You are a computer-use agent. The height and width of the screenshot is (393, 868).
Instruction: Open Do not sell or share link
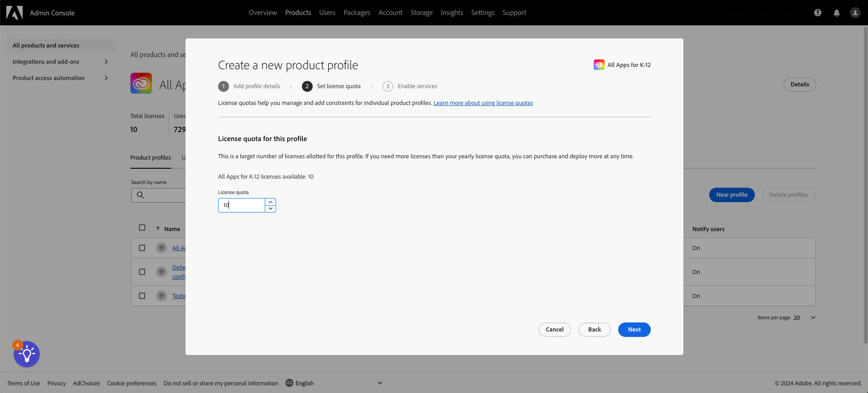tap(221, 383)
